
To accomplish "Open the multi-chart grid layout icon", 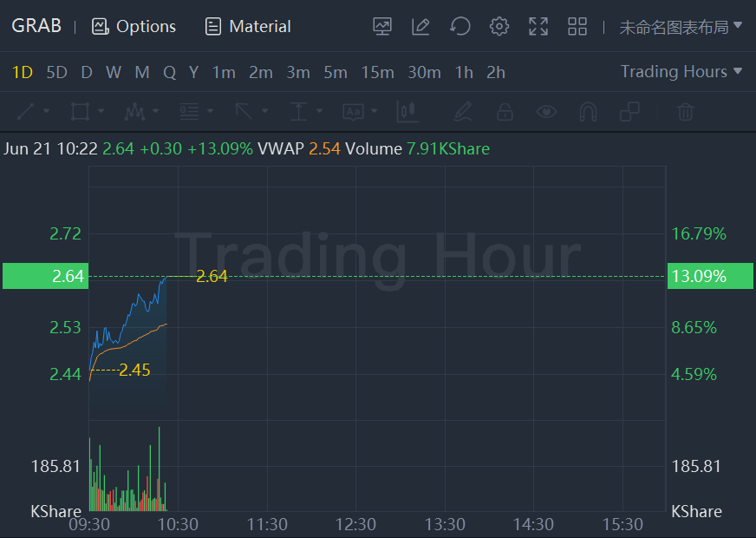I will tap(577, 27).
